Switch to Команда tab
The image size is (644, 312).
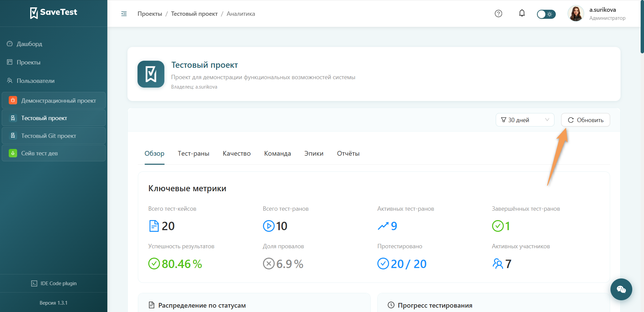click(x=277, y=153)
